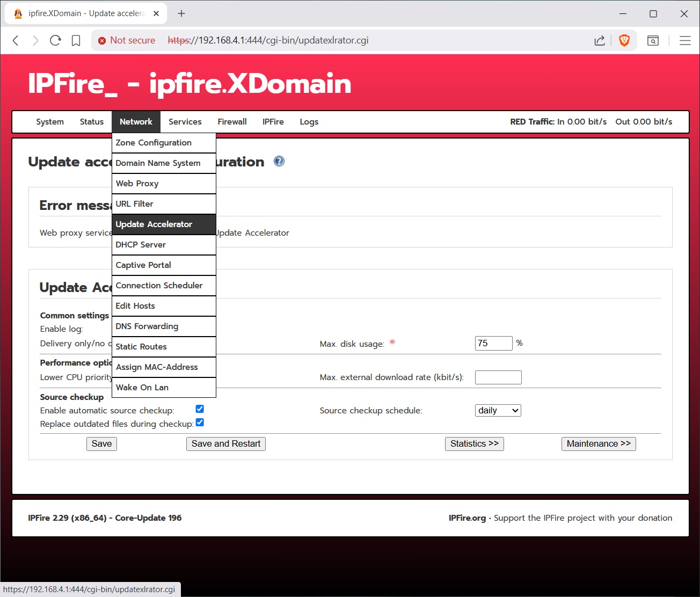Viewport: 700px width, 597px height.
Task: Open a new browser tab
Action: (181, 13)
